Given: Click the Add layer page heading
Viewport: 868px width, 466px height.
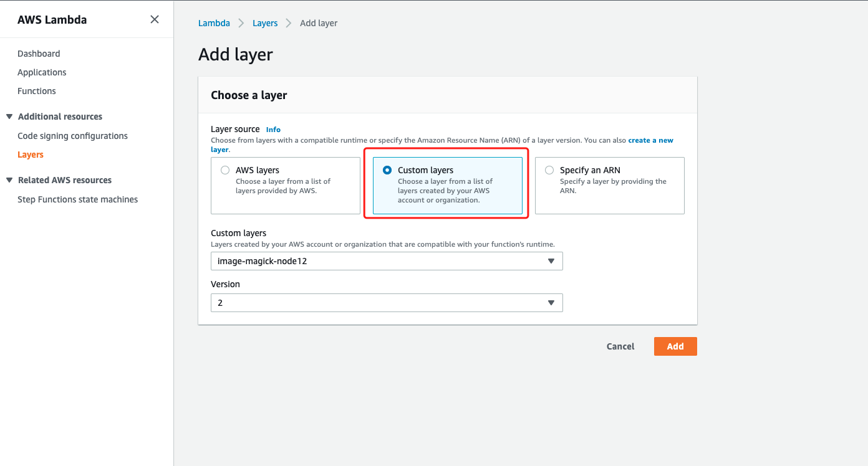Looking at the screenshot, I should (236, 54).
